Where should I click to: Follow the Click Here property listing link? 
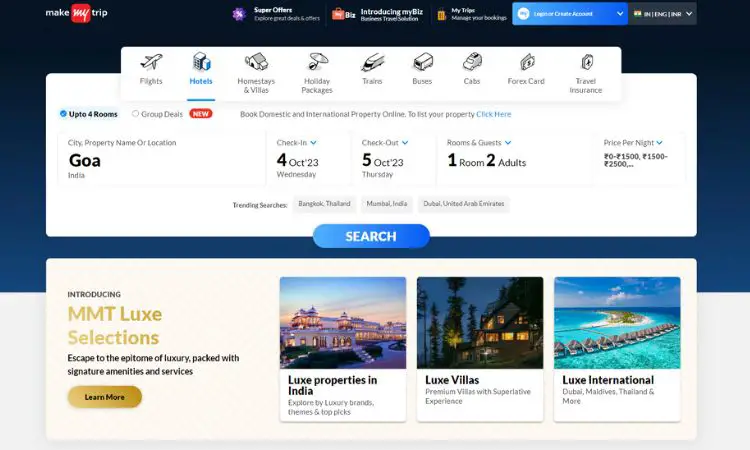click(x=494, y=114)
